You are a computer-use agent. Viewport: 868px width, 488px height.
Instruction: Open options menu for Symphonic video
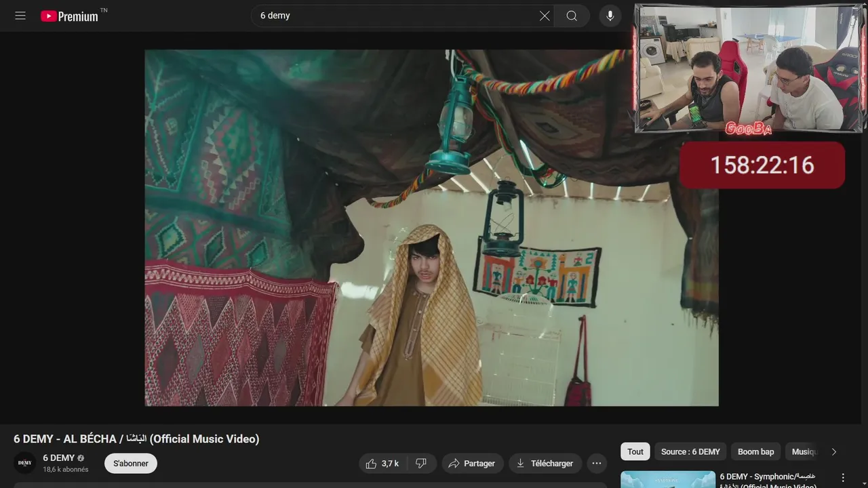[x=844, y=478]
